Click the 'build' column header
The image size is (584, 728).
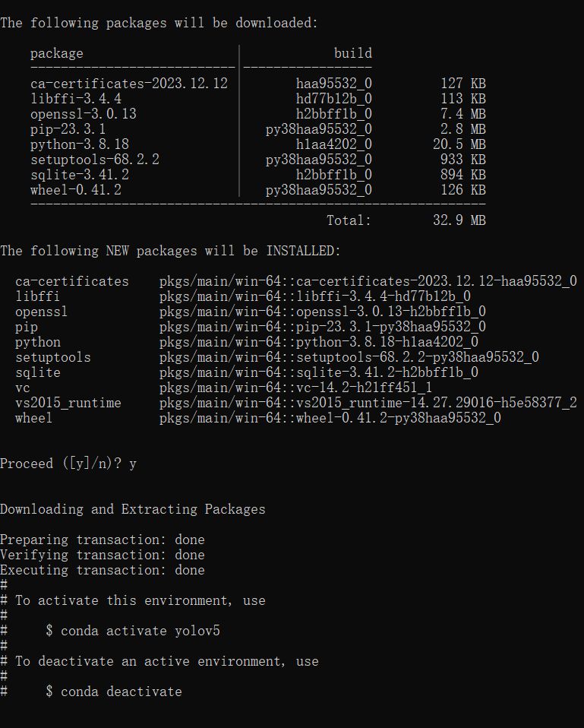point(353,53)
